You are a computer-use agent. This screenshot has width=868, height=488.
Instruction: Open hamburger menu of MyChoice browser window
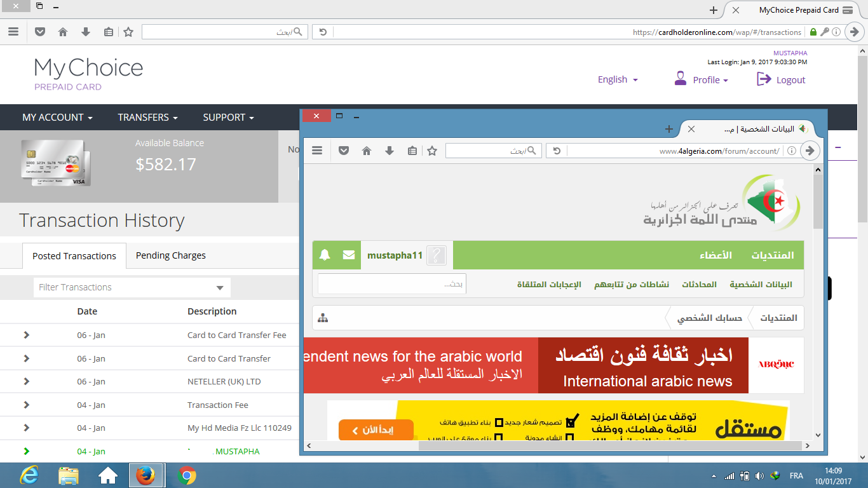click(13, 32)
